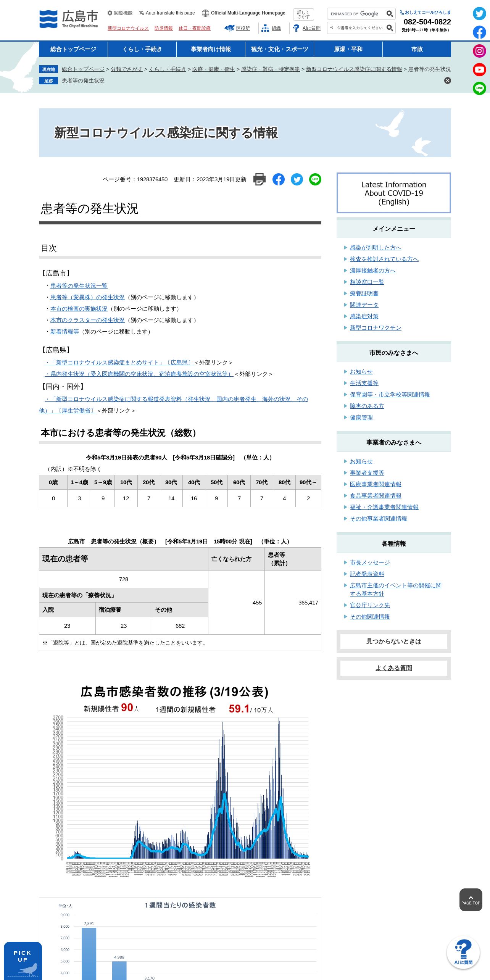
Task: Click 患者等の発生状況一覧 link
Action: click(x=79, y=286)
